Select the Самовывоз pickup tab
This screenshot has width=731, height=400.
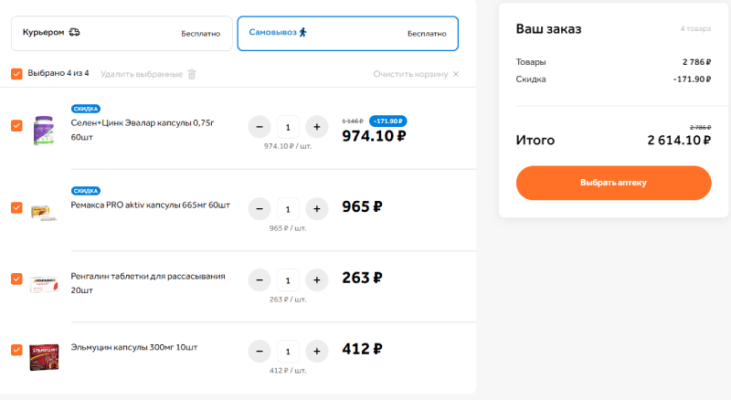pyautogui.click(x=347, y=33)
